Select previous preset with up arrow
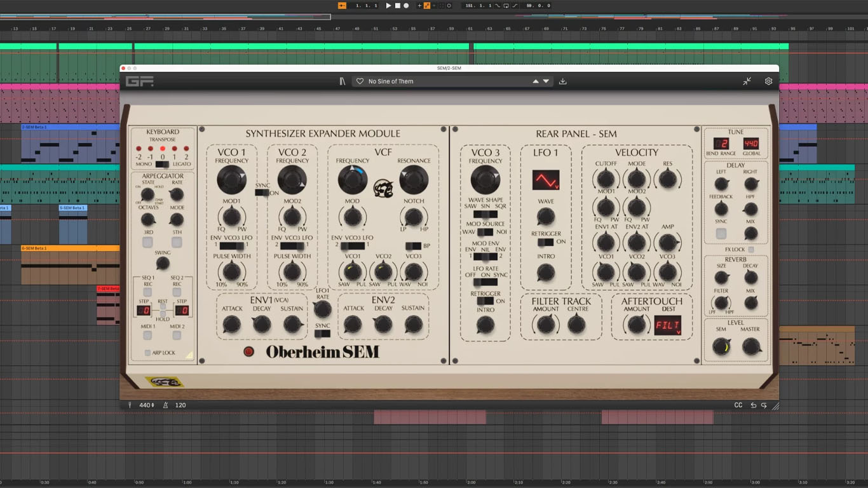The image size is (868, 488). pos(535,81)
